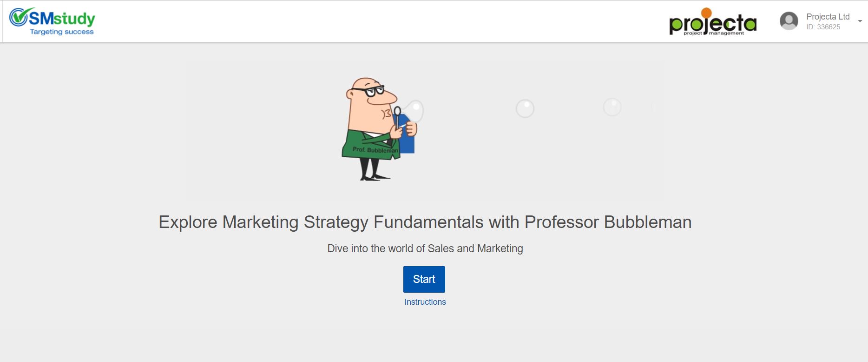Click the Dive into Sales and Marketing subtitle
This screenshot has width=868, height=362.
[425, 248]
